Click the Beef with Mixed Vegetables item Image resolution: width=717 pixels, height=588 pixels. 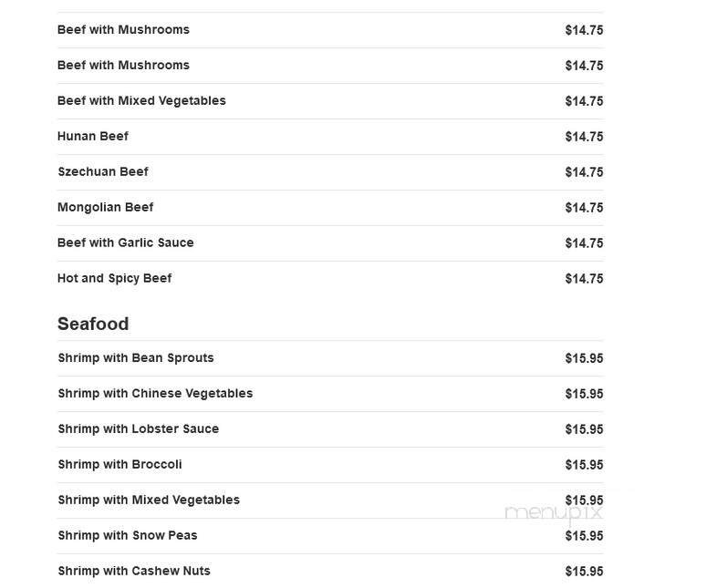(141, 101)
